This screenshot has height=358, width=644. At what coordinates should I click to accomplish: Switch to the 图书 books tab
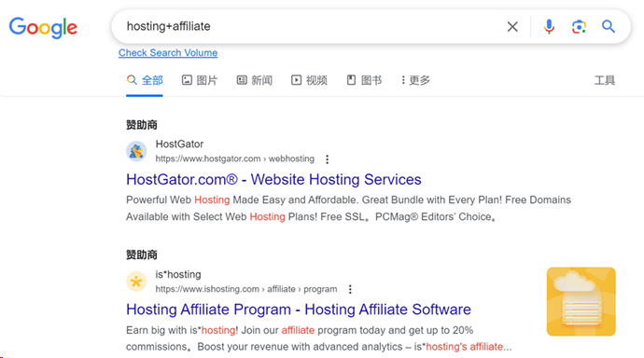pos(364,80)
